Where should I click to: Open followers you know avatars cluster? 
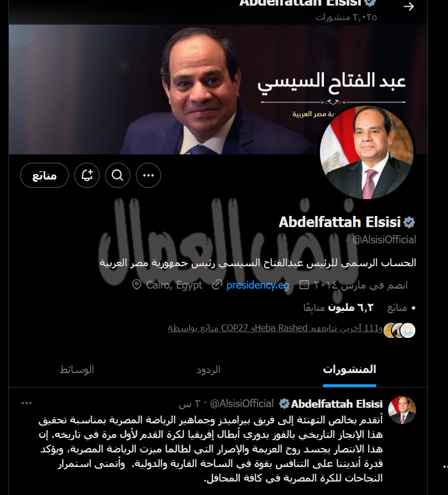tap(399, 331)
